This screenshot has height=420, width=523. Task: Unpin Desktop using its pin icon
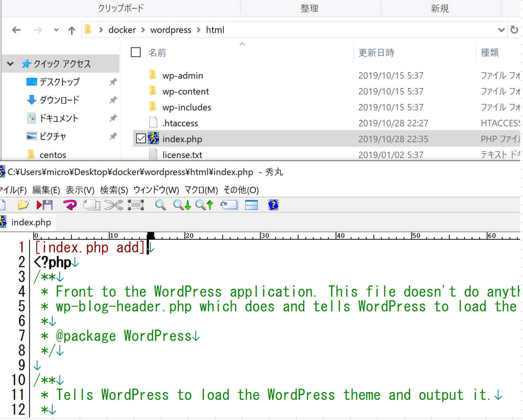click(113, 82)
